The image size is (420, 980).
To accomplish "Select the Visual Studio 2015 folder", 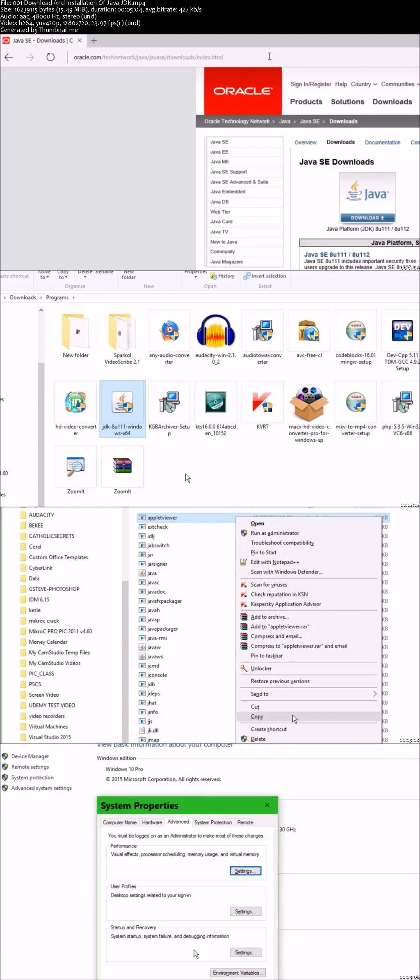I will 50,737.
